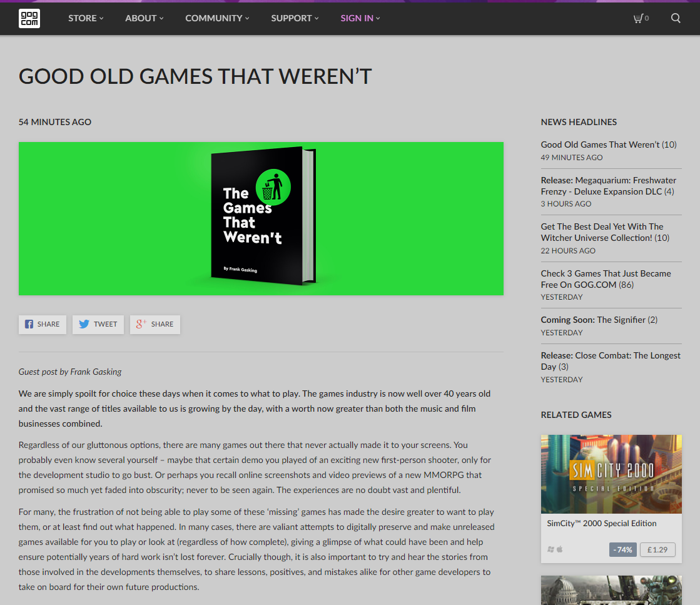Click the 22 HOURS AGO timestamp
The width and height of the screenshot is (700, 605).
click(x=568, y=251)
